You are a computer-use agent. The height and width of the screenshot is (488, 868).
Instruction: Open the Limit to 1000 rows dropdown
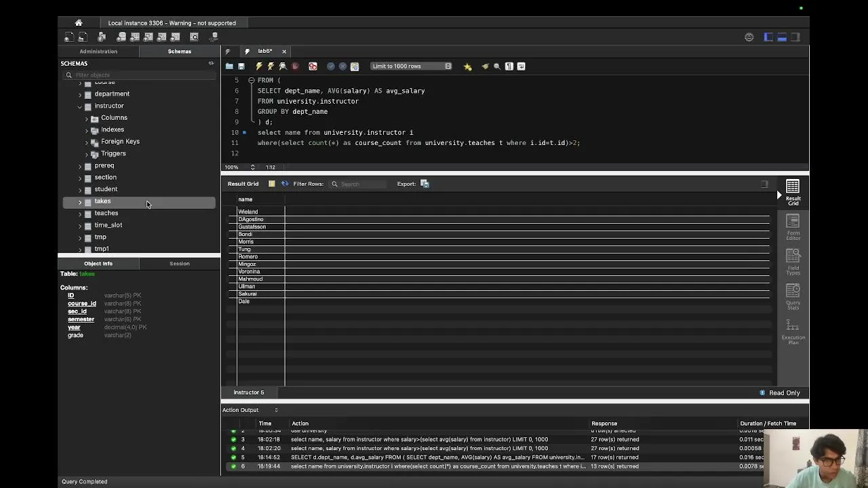tap(411, 66)
